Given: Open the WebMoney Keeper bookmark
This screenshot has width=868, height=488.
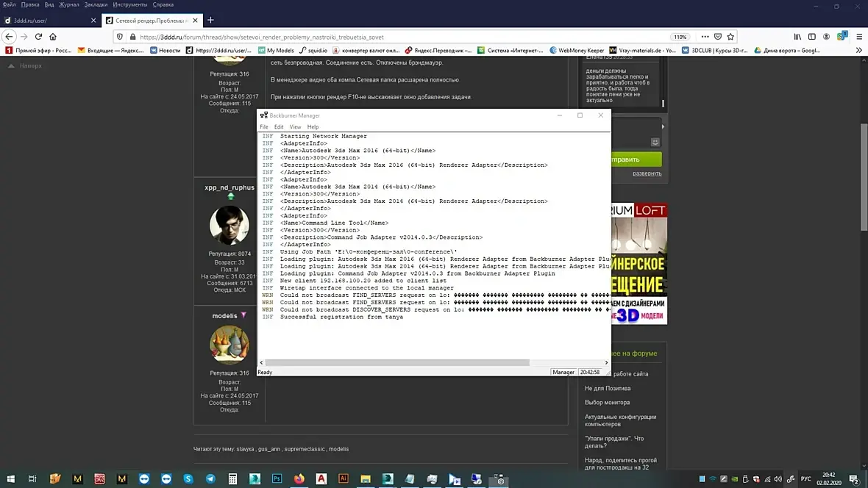Looking at the screenshot, I should coord(577,51).
